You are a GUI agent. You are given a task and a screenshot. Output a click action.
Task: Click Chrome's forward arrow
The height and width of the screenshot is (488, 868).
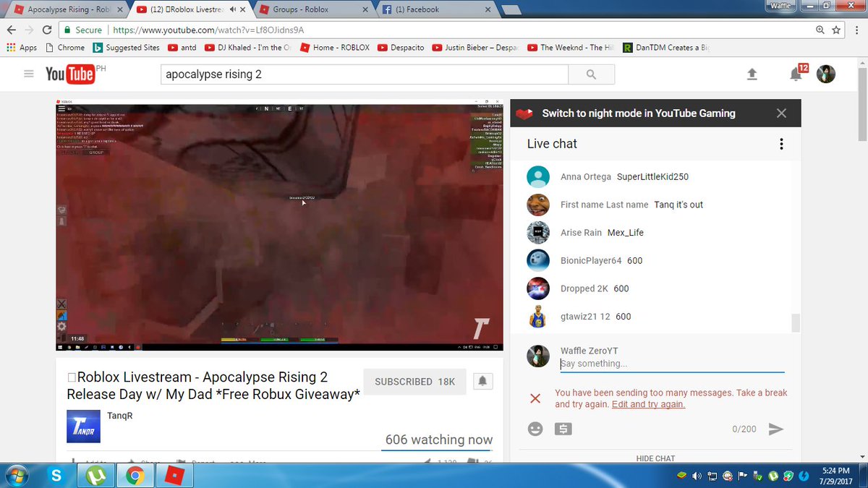point(29,30)
